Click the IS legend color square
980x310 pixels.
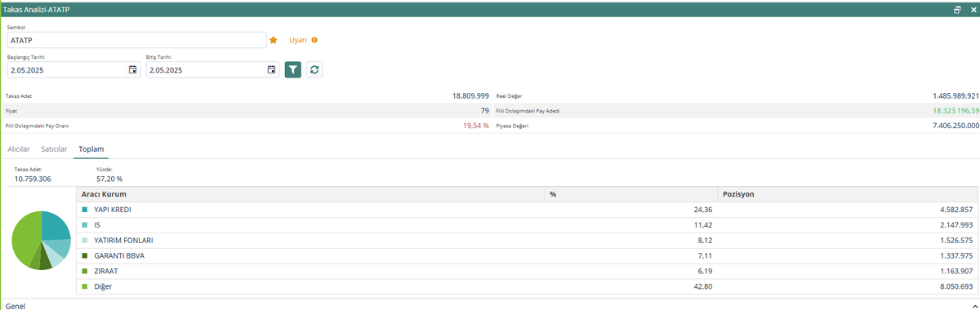point(85,225)
